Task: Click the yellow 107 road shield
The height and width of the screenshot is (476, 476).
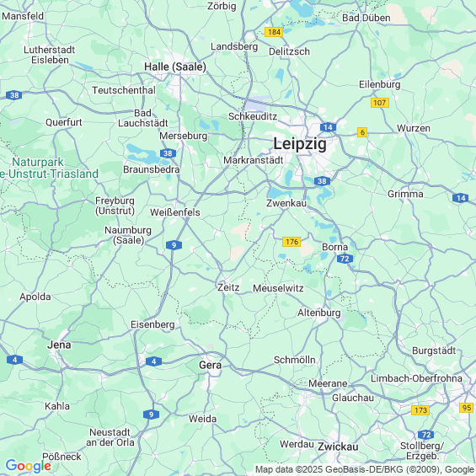Action: [379, 103]
